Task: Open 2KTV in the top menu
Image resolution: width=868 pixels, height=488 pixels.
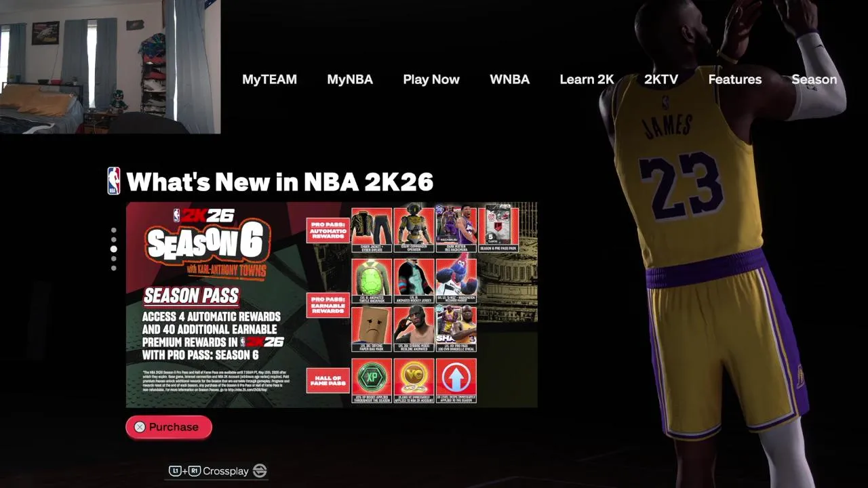Action: tap(661, 79)
